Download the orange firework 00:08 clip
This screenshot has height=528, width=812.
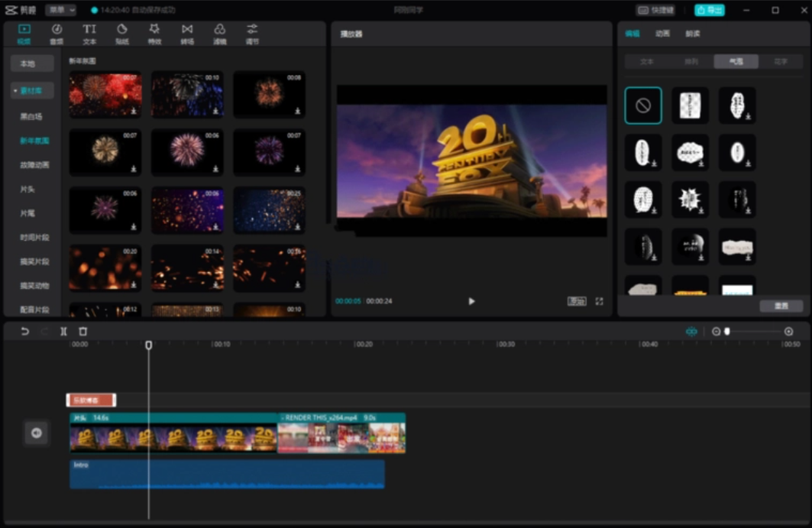coord(298,112)
